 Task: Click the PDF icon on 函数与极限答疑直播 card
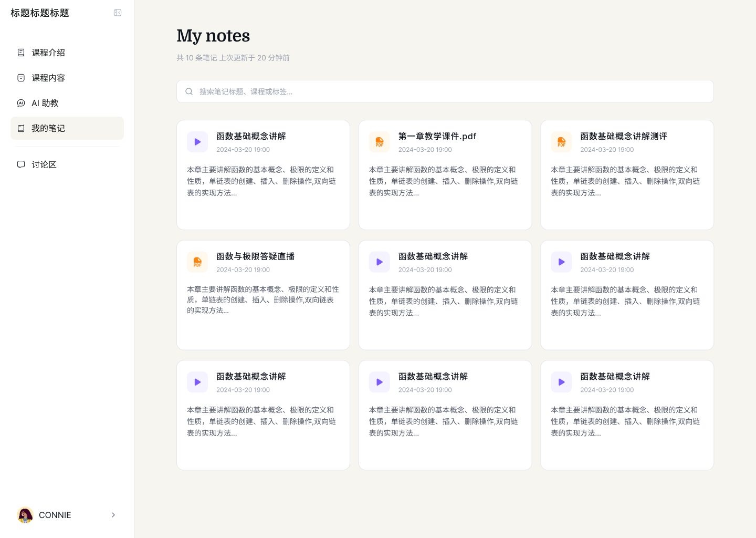[197, 262]
